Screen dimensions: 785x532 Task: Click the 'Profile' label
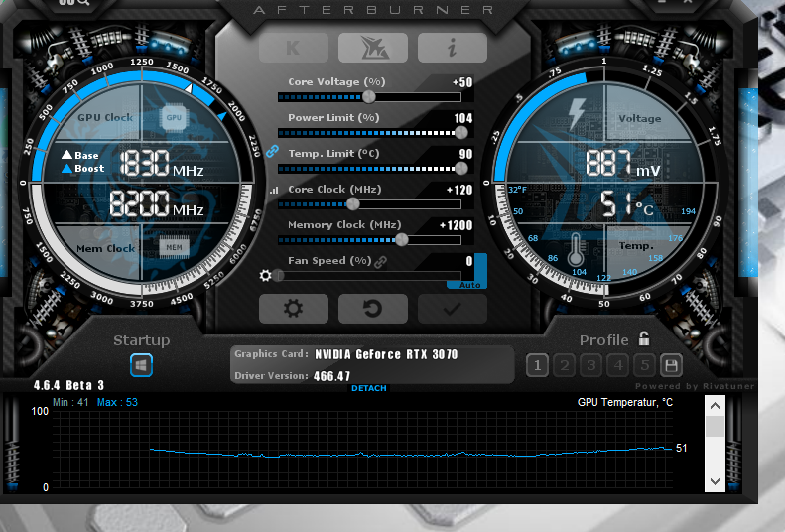tap(603, 340)
